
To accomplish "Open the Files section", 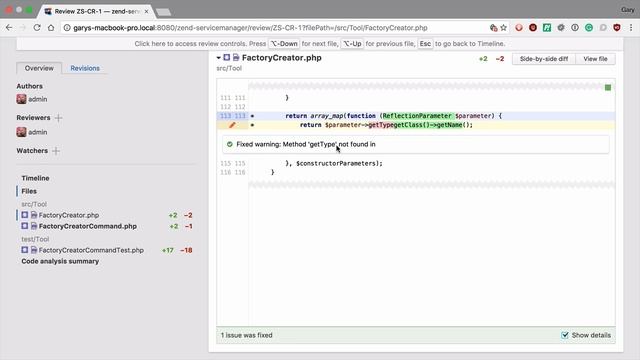I will pos(29,191).
